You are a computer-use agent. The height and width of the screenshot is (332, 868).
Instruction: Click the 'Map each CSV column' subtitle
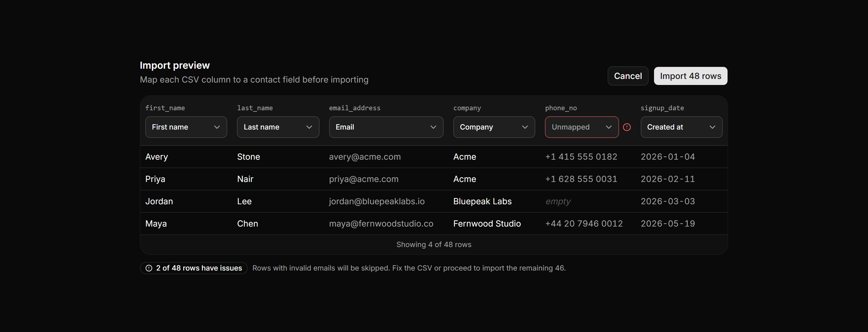pos(254,80)
